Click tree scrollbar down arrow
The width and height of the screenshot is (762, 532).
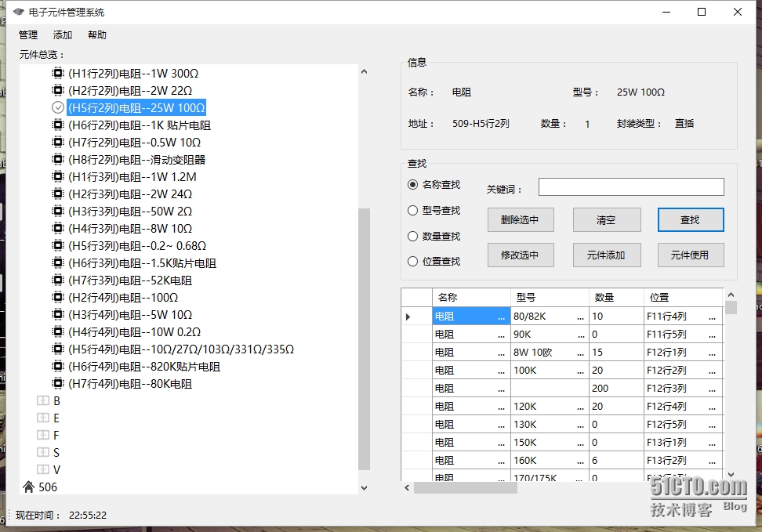(364, 488)
